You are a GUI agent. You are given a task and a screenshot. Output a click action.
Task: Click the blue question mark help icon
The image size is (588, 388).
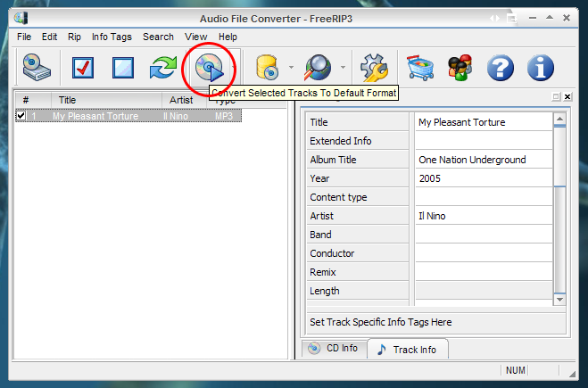501,68
